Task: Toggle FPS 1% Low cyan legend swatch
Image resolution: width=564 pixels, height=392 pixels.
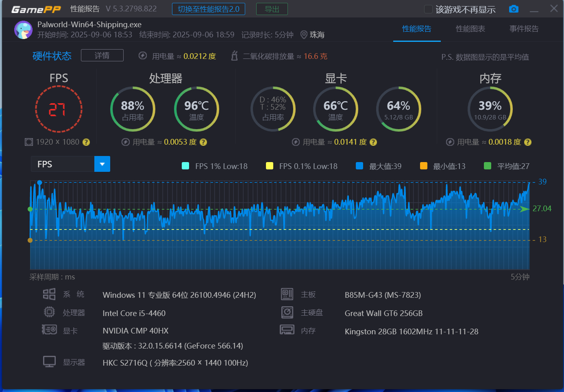Action: coord(185,166)
